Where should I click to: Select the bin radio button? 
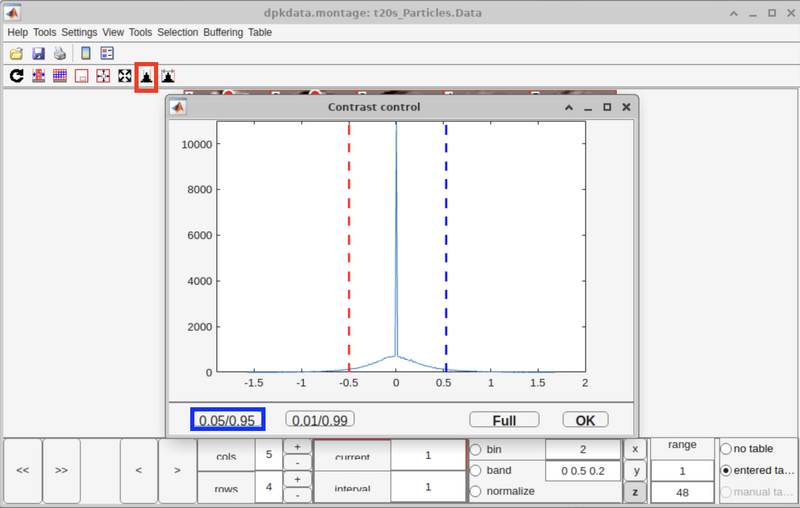475,450
